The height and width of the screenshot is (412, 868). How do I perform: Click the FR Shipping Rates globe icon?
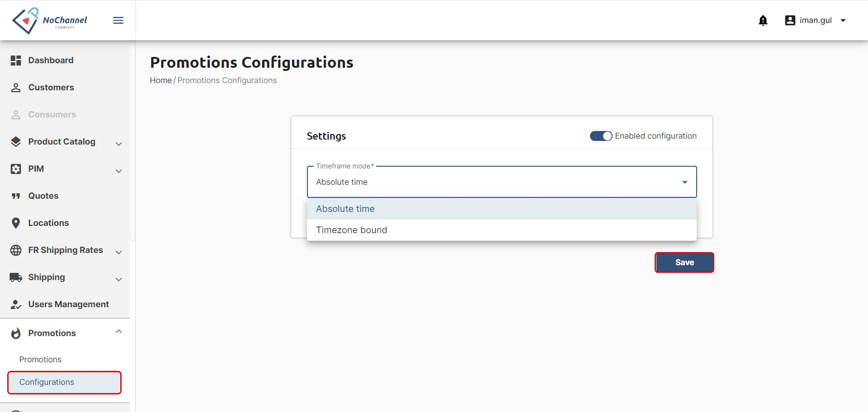(x=16, y=250)
